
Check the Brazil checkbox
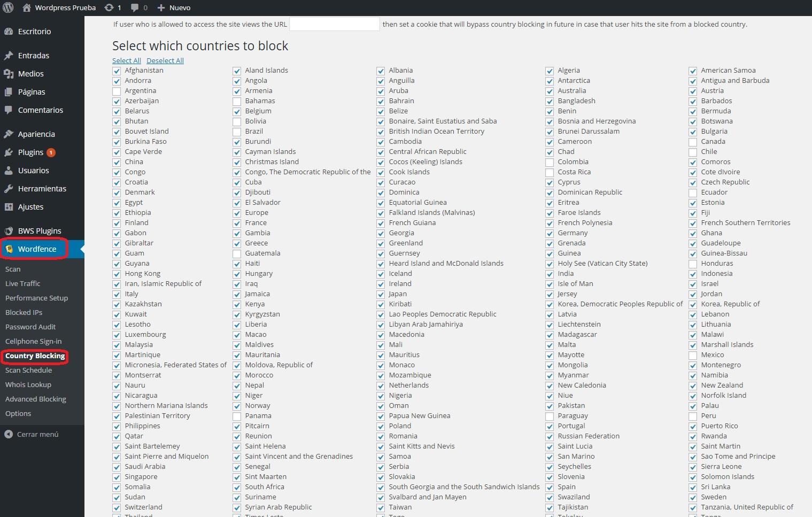[237, 132]
